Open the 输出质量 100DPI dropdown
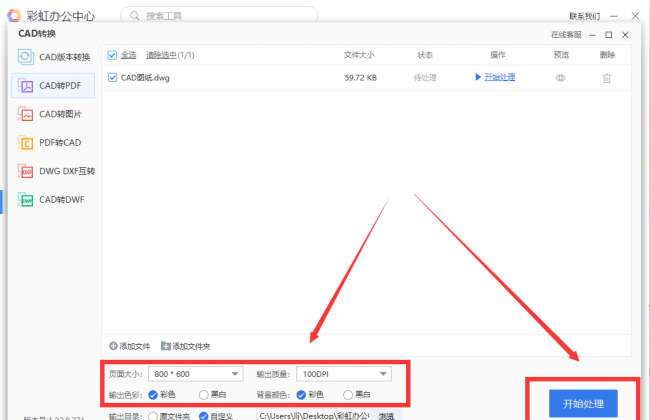 click(x=344, y=374)
